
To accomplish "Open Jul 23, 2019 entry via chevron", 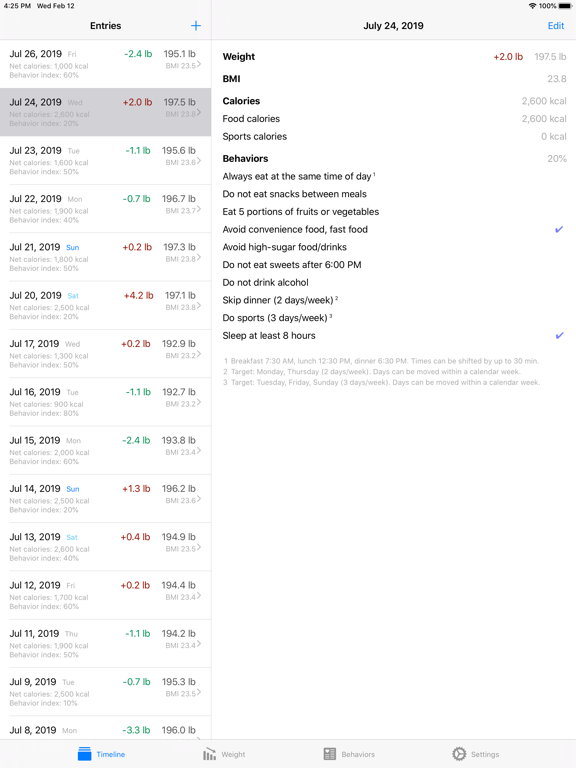I will click(199, 161).
